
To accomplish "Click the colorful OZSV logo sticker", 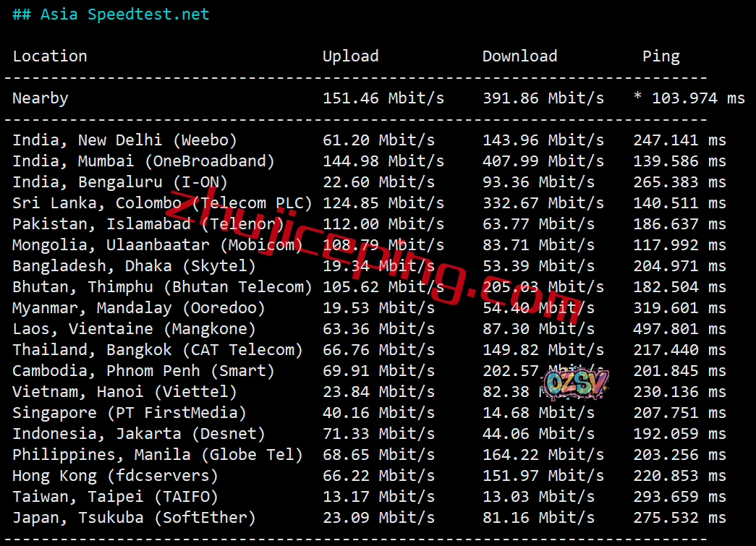I will pos(577,384).
